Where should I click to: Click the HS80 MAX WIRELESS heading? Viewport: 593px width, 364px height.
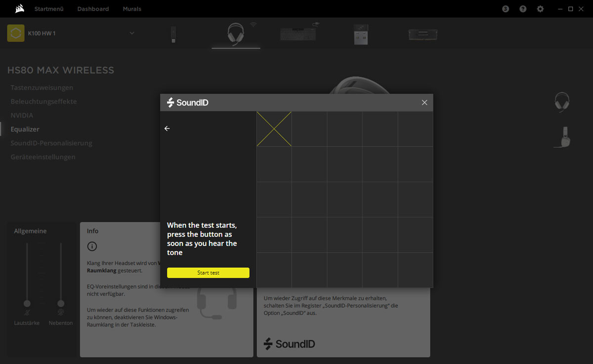61,70
